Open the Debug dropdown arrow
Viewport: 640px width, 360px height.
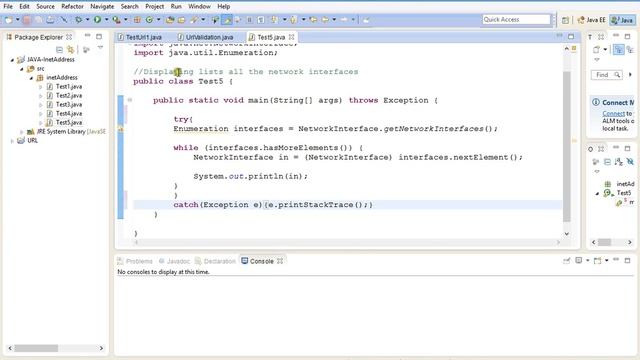click(x=87, y=20)
